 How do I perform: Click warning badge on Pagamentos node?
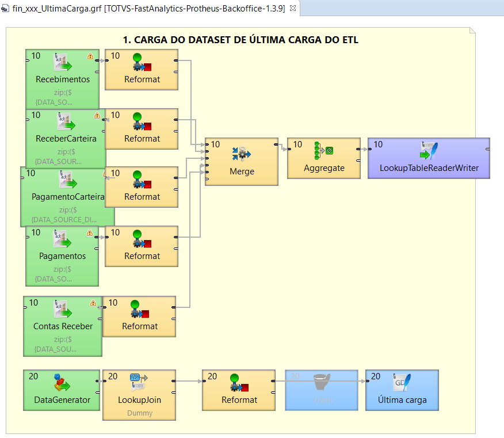point(90,233)
